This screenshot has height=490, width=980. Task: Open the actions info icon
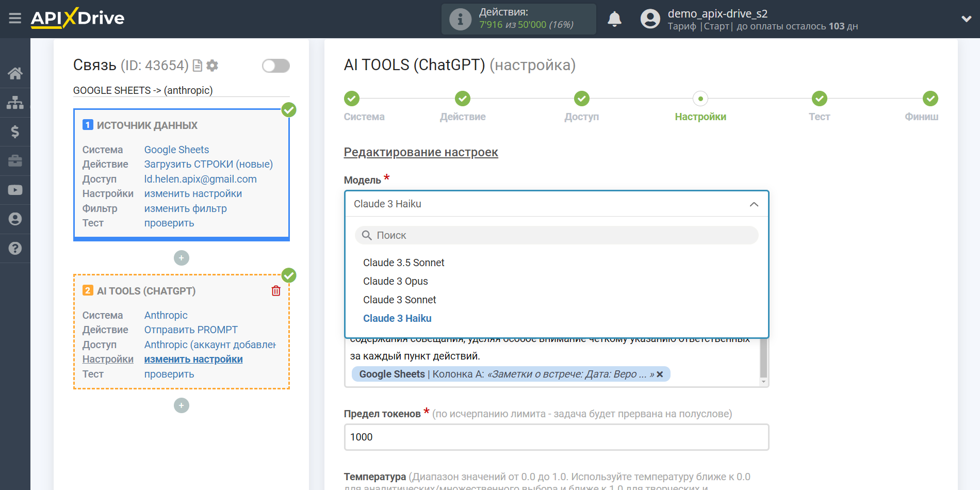460,19
